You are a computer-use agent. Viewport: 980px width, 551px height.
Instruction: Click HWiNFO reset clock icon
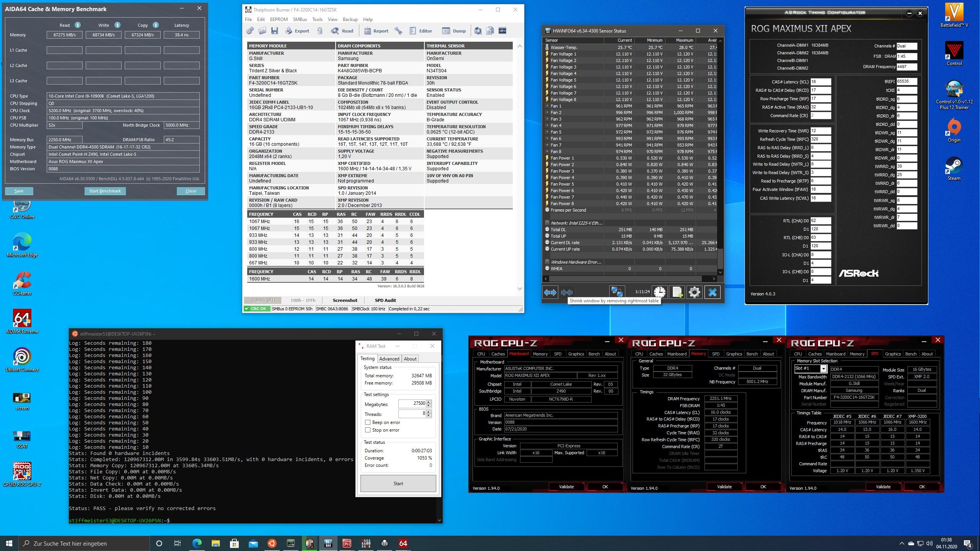pos(659,292)
